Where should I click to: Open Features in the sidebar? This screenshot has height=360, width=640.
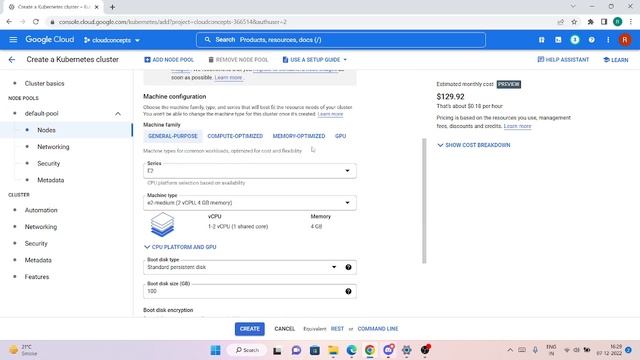click(x=37, y=276)
